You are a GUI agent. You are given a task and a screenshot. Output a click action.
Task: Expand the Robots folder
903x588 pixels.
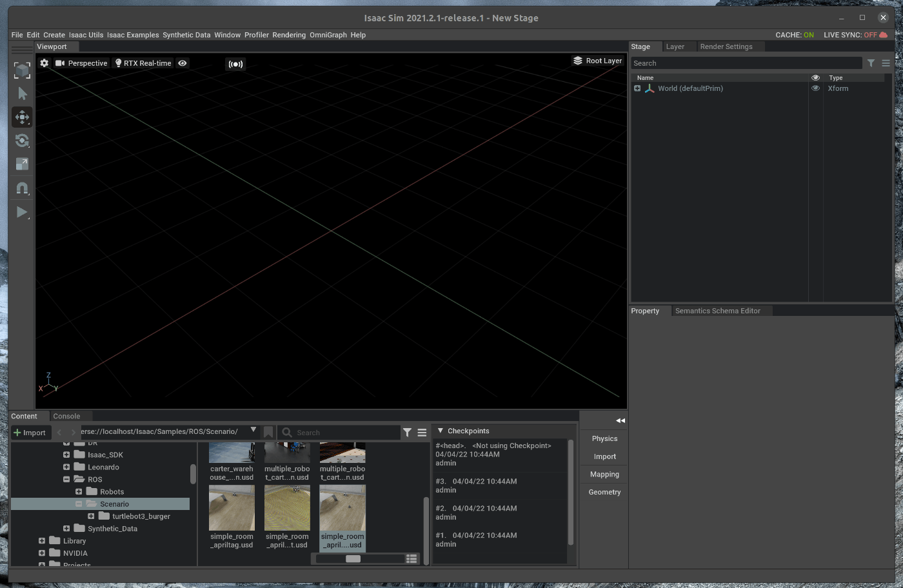(x=79, y=491)
